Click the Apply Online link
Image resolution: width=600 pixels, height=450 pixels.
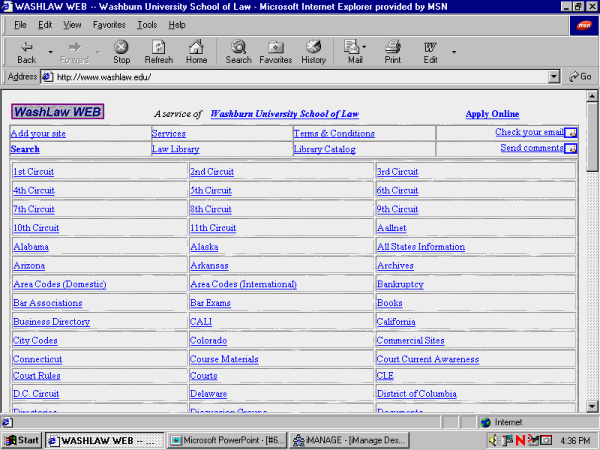pyautogui.click(x=492, y=114)
